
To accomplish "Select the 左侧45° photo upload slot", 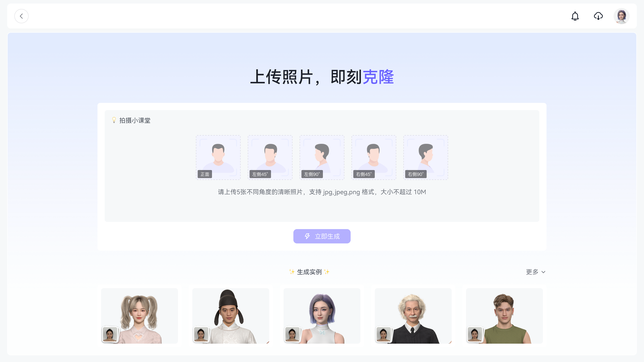I will click(x=270, y=157).
